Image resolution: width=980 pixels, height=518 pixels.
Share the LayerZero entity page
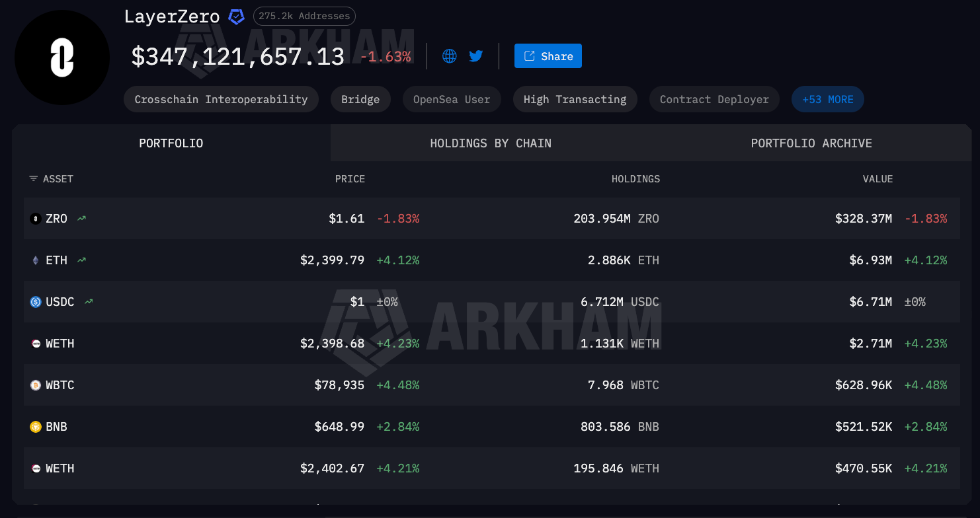[548, 56]
